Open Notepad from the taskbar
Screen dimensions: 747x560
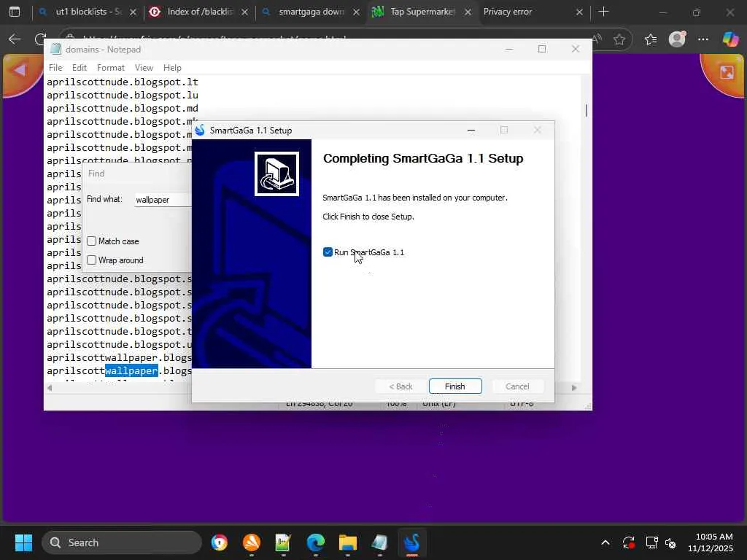pyautogui.click(x=379, y=542)
